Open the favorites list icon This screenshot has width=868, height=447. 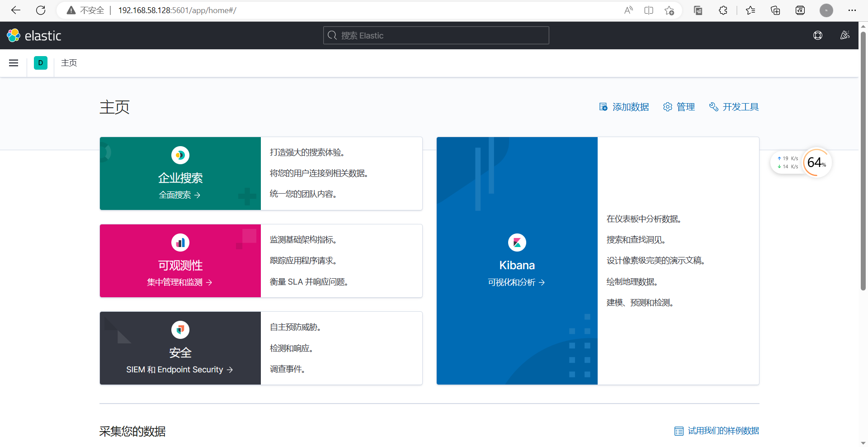(750, 10)
